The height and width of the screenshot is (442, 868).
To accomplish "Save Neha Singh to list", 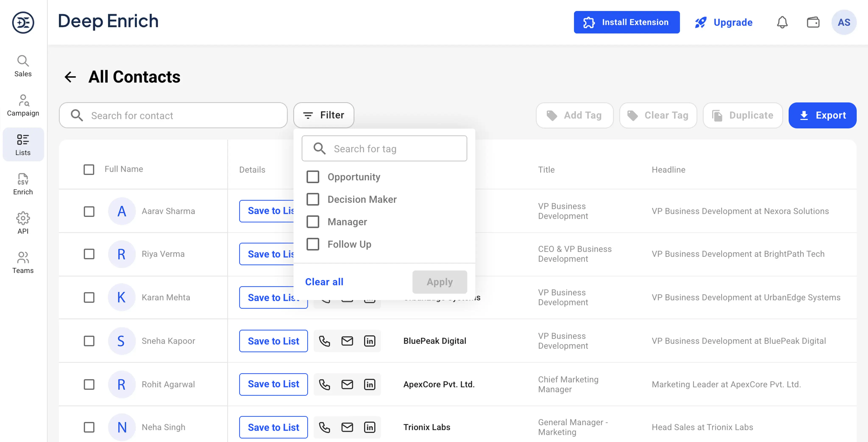I will tap(273, 427).
